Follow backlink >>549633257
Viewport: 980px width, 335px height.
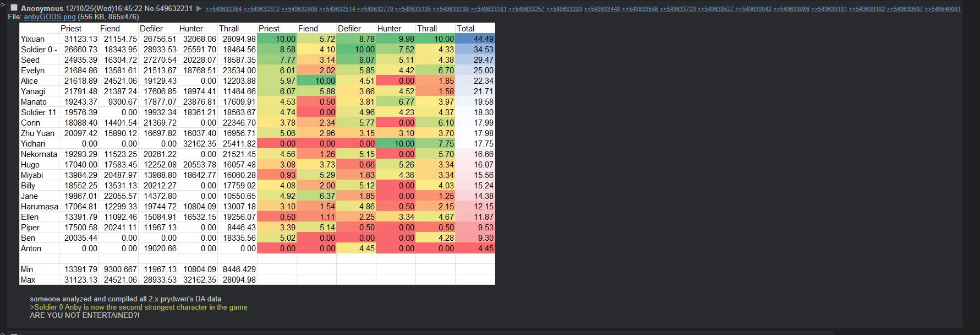[x=526, y=9]
